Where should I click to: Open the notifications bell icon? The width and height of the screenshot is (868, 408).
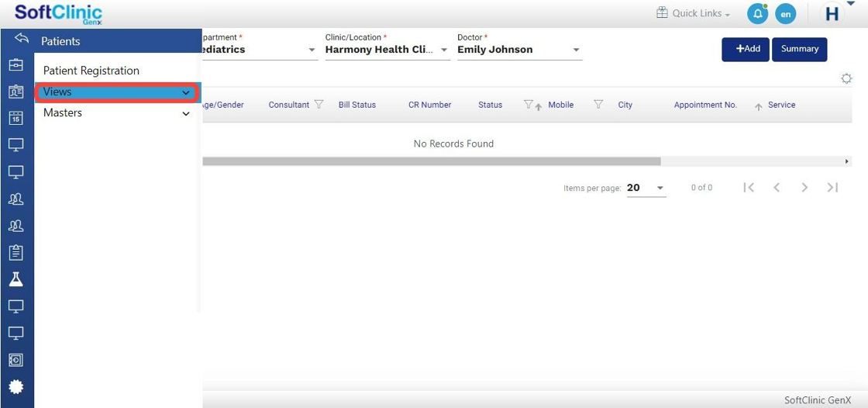coord(757,14)
